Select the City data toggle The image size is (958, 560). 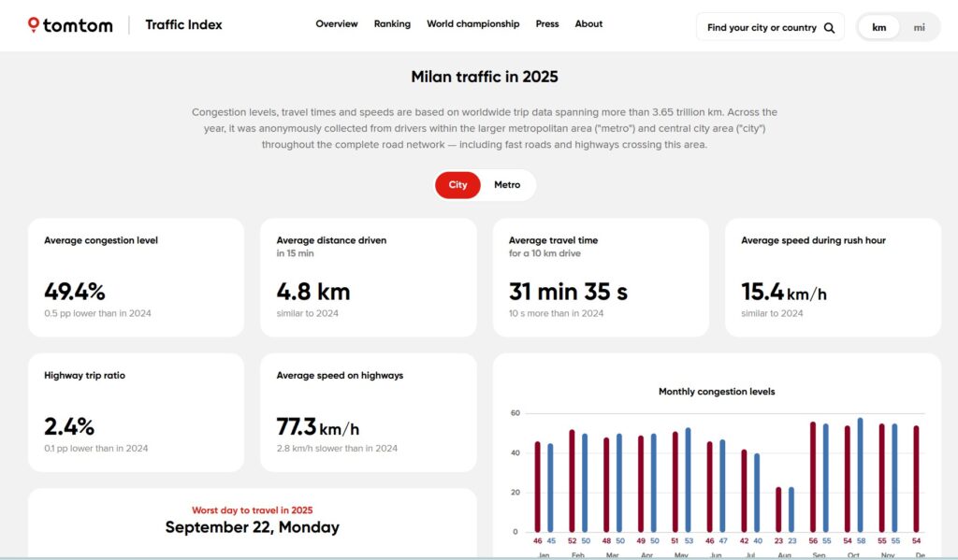click(x=457, y=185)
